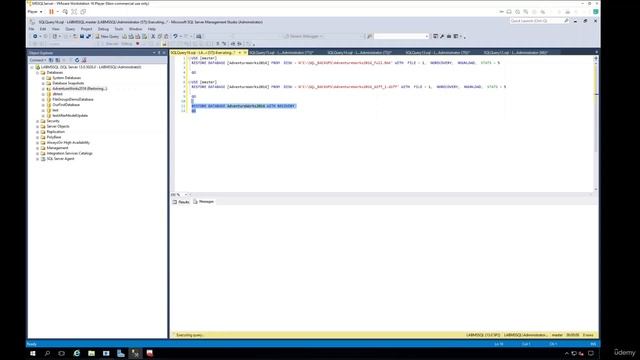The width and height of the screenshot is (640, 360).
Task: Click the navigate backward icon in the toolbar
Action: pos(35,36)
